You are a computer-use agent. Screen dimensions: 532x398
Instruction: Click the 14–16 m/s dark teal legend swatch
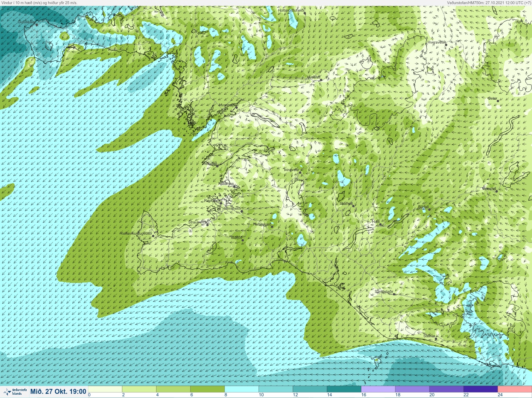pos(344,389)
